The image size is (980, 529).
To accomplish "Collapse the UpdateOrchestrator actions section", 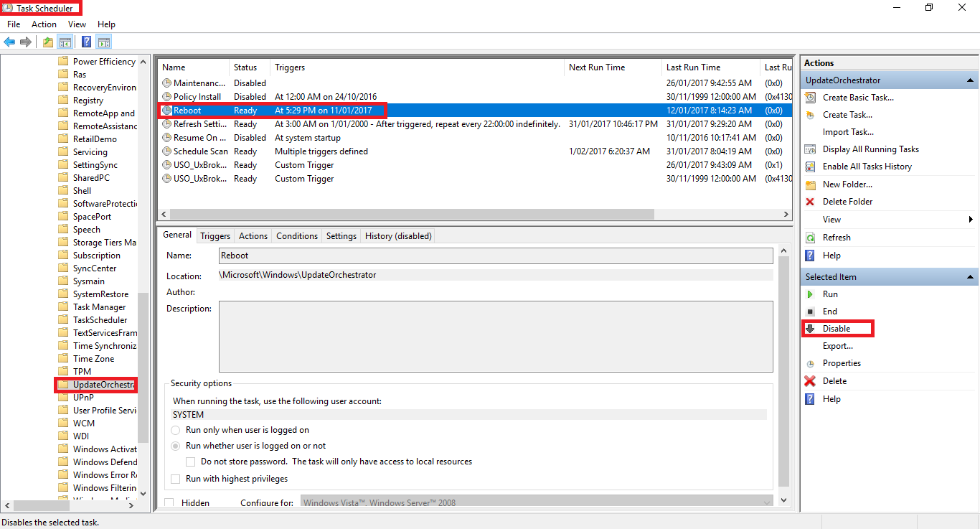I will tap(971, 80).
